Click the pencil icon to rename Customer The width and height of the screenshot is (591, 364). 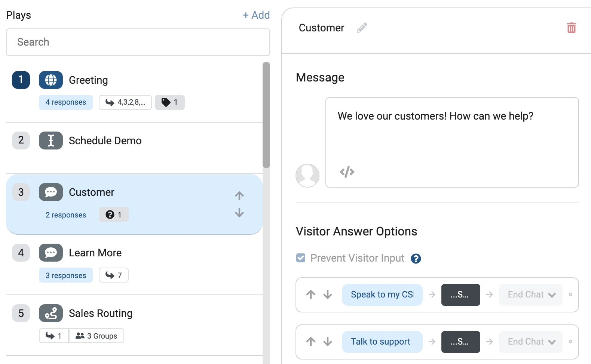(362, 28)
